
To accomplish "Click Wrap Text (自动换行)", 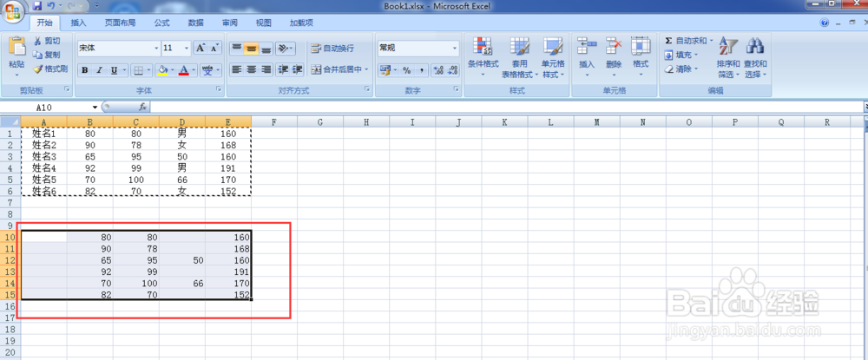I will tap(332, 48).
